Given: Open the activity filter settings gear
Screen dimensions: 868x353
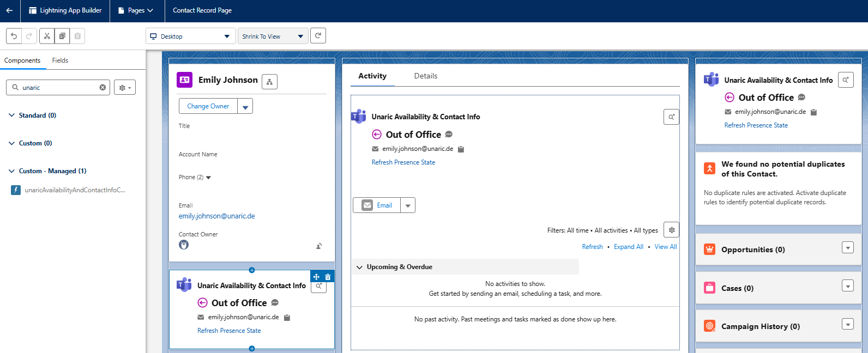Looking at the screenshot, I should [671, 230].
